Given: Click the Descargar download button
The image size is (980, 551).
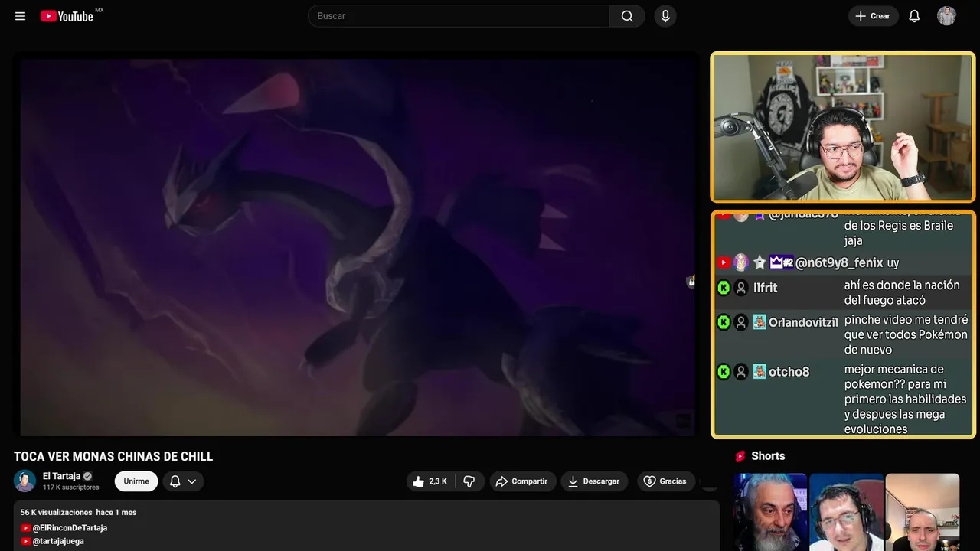Looking at the screenshot, I should coord(594,481).
